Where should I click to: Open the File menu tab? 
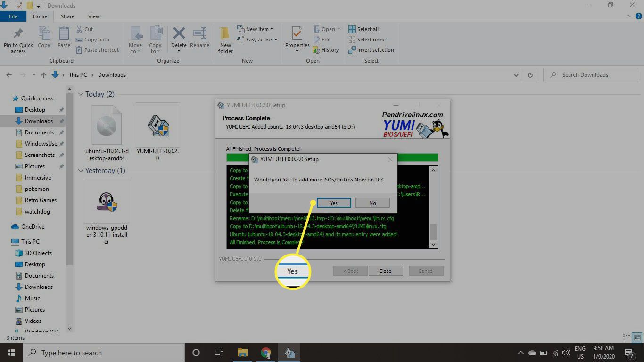click(13, 16)
